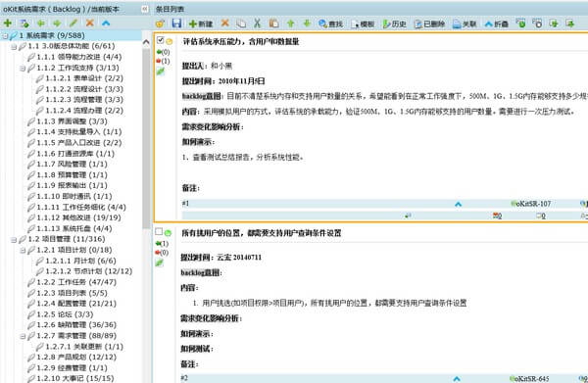
Task: Click the green left arrow in tree toolbar
Action: [41, 24]
